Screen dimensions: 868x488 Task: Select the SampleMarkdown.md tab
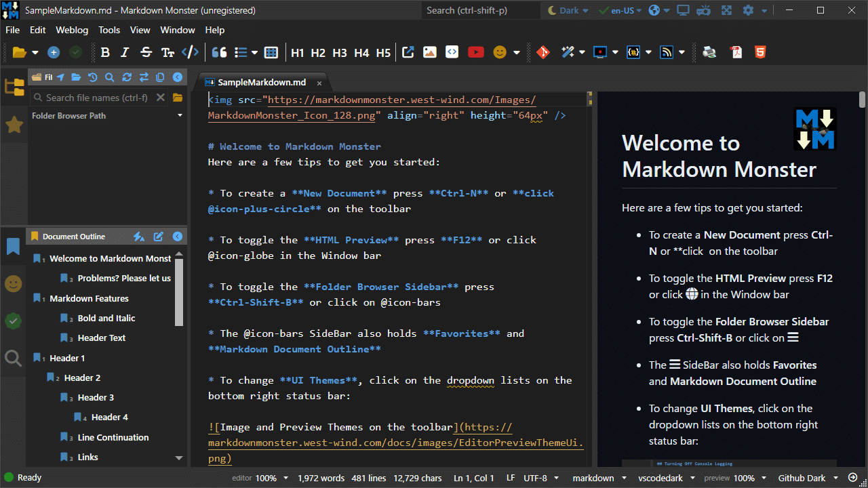click(261, 82)
